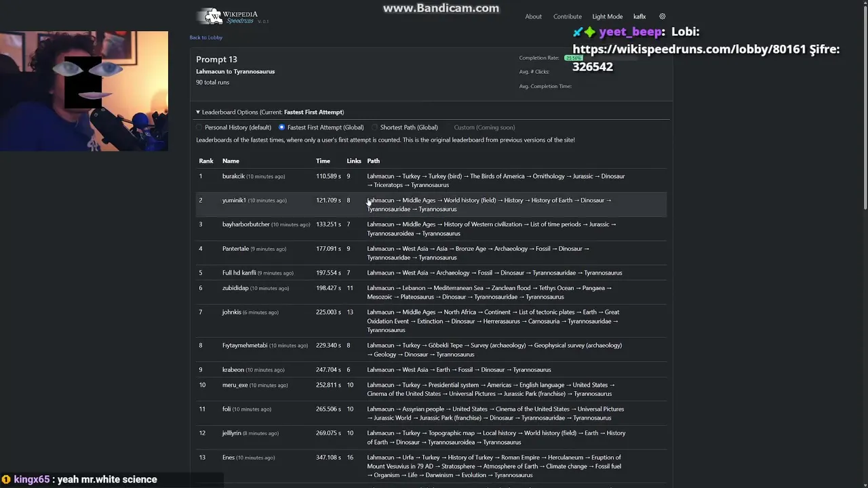Open the kaflx user menu

tap(639, 16)
